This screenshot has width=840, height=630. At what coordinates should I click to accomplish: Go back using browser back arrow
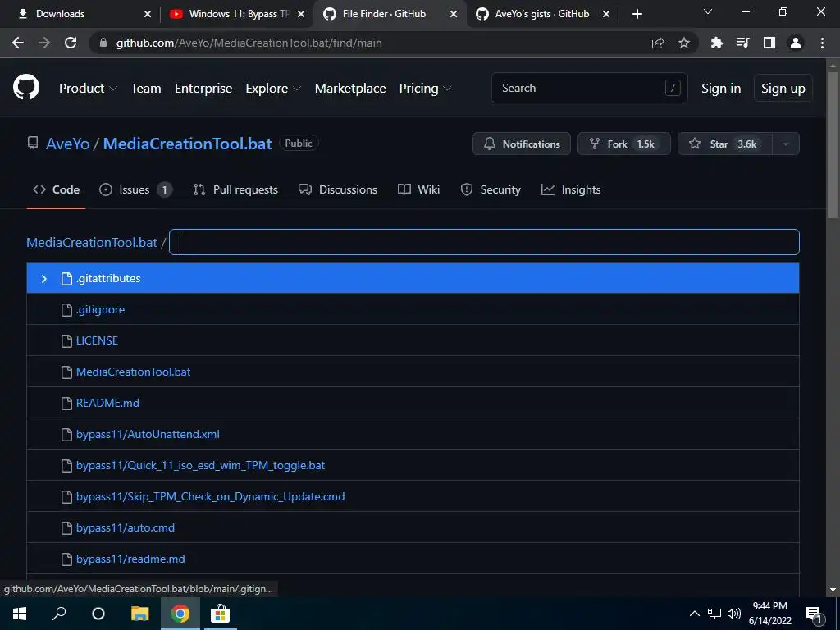coord(18,43)
